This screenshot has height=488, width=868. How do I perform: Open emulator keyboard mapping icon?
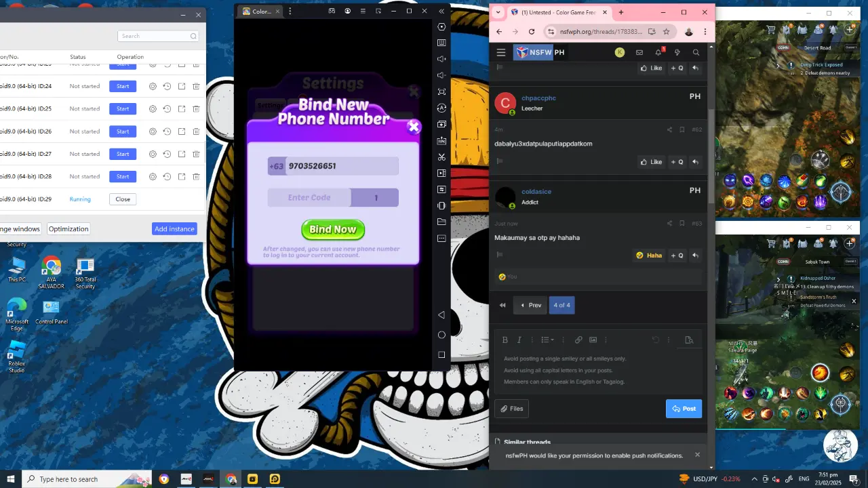point(441,43)
